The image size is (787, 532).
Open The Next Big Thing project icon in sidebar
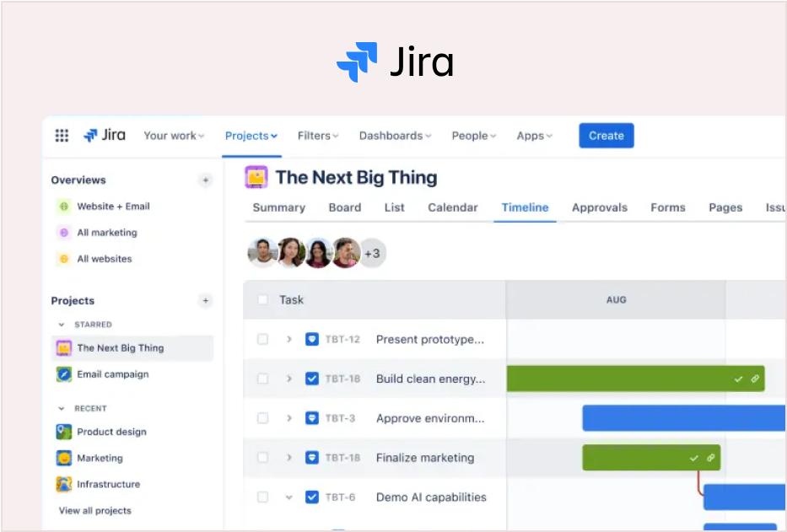pyautogui.click(x=63, y=347)
